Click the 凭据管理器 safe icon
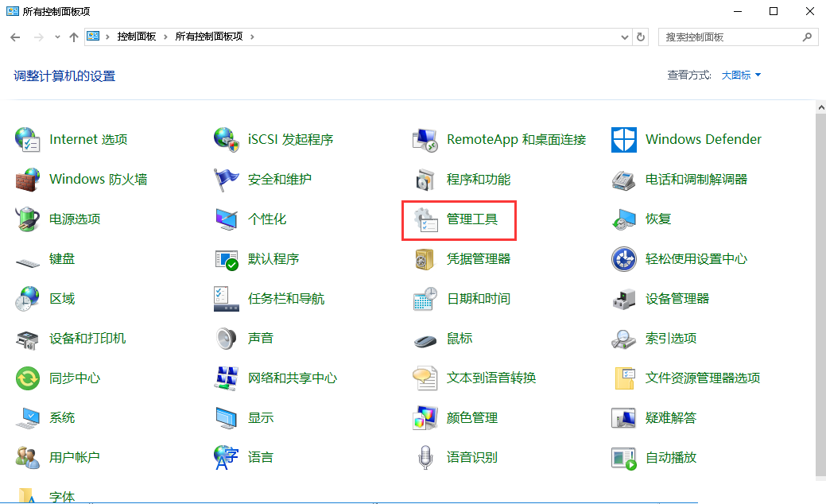The height and width of the screenshot is (504, 826). click(425, 259)
